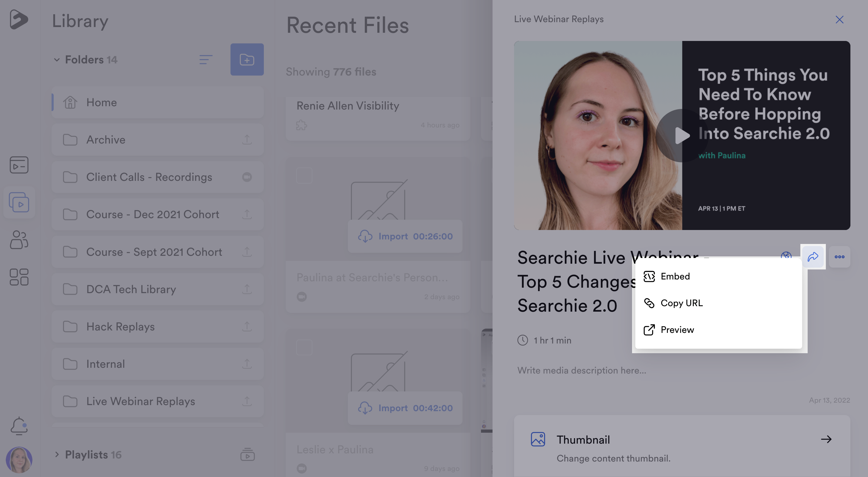The image size is (868, 477).
Task: Play the webinar video
Action: 682,136
